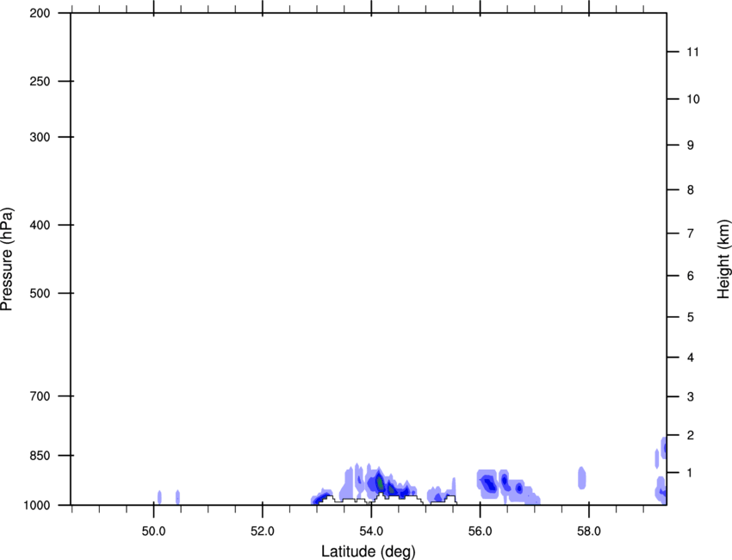
Task: Click the 6 km height tick label
Action: [x=689, y=276]
